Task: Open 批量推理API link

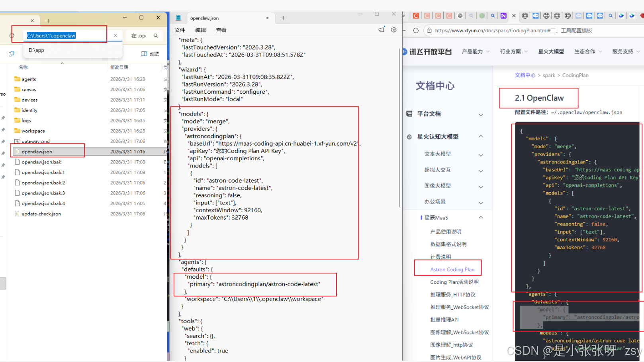Action: click(444, 320)
